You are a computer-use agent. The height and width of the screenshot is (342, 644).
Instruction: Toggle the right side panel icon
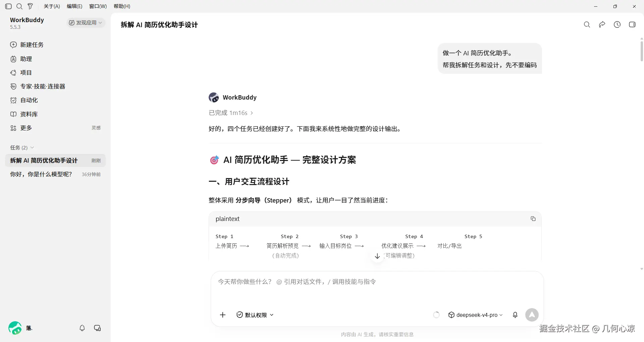(632, 24)
